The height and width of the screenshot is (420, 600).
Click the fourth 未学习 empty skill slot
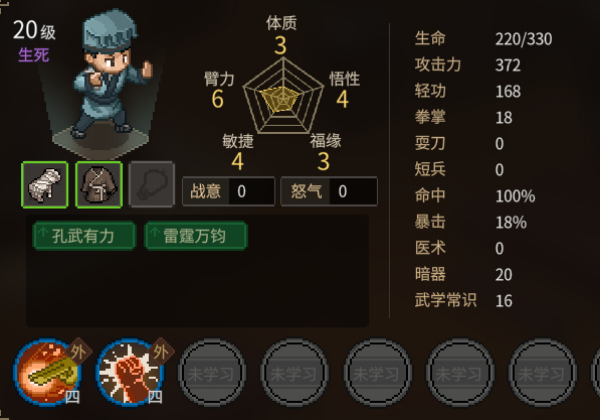(x=460, y=373)
